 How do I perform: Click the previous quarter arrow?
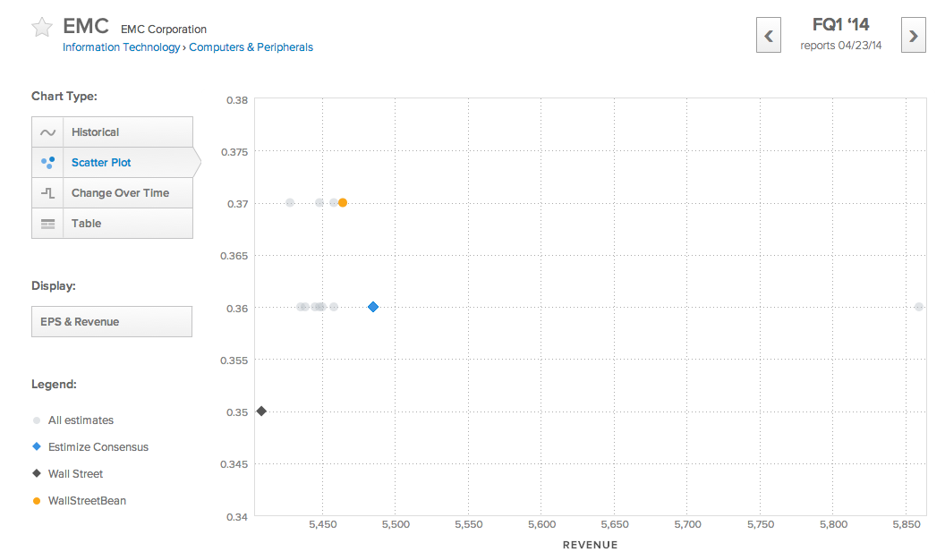coord(768,35)
